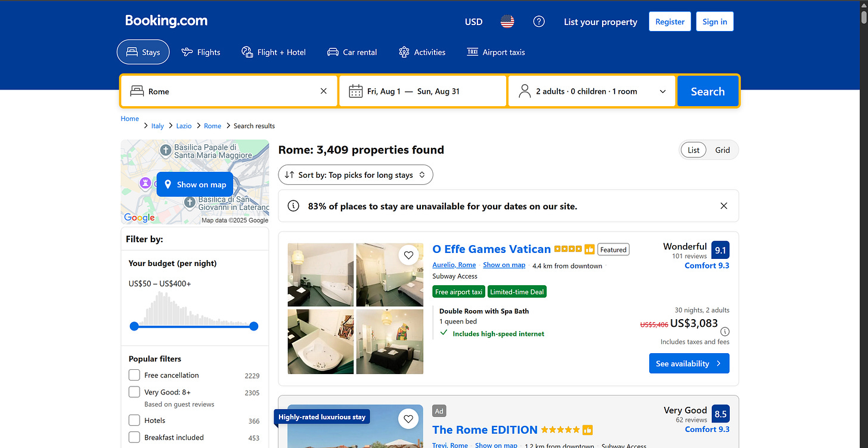Switch results to Grid view
Viewport: 868px width, 448px height.
click(x=723, y=150)
